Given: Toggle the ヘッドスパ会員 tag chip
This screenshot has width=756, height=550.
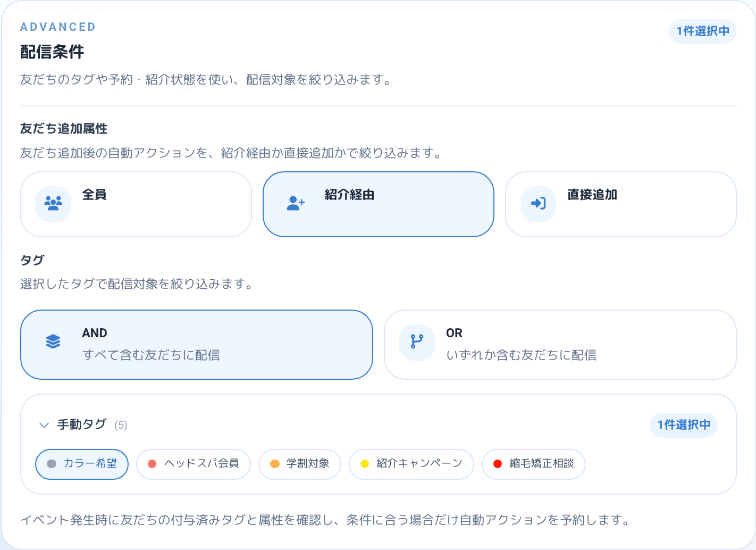Looking at the screenshot, I should (x=194, y=464).
